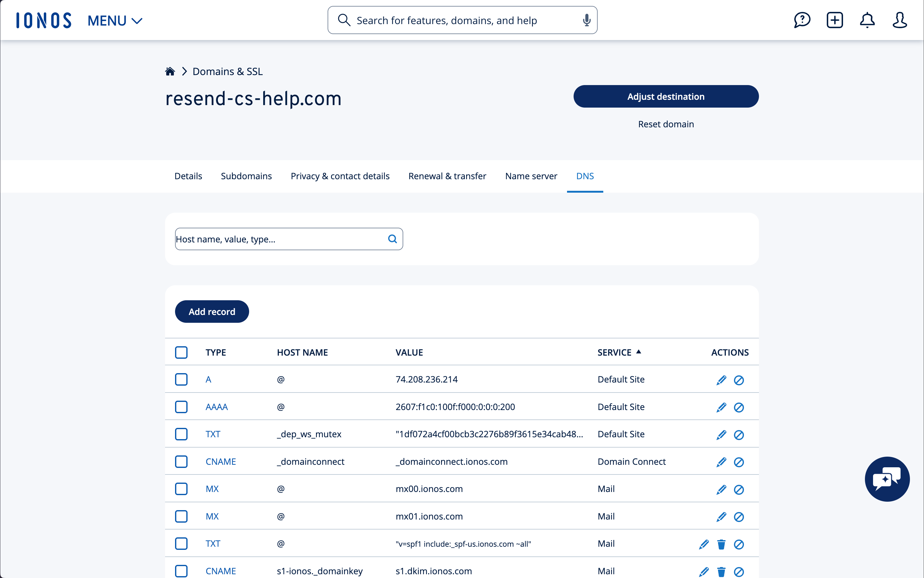Go to Renewal & transfer tab
The width and height of the screenshot is (924, 578).
click(447, 176)
